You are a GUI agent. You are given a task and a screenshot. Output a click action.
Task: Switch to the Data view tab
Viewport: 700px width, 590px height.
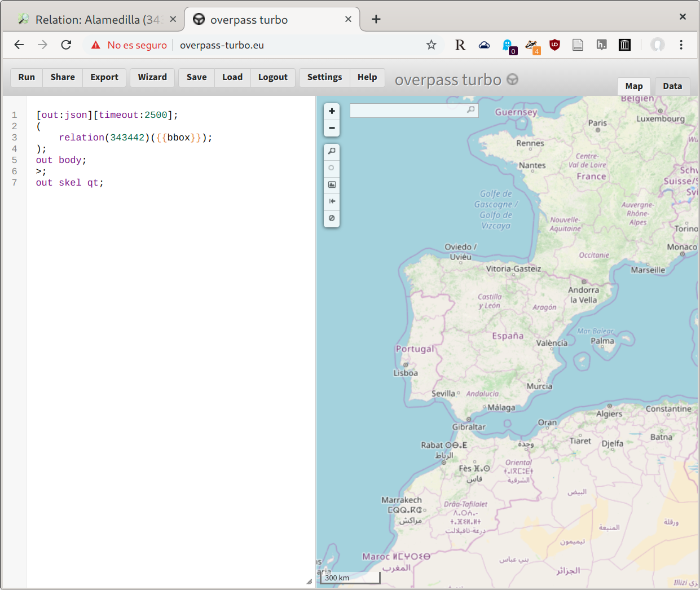[x=672, y=86]
